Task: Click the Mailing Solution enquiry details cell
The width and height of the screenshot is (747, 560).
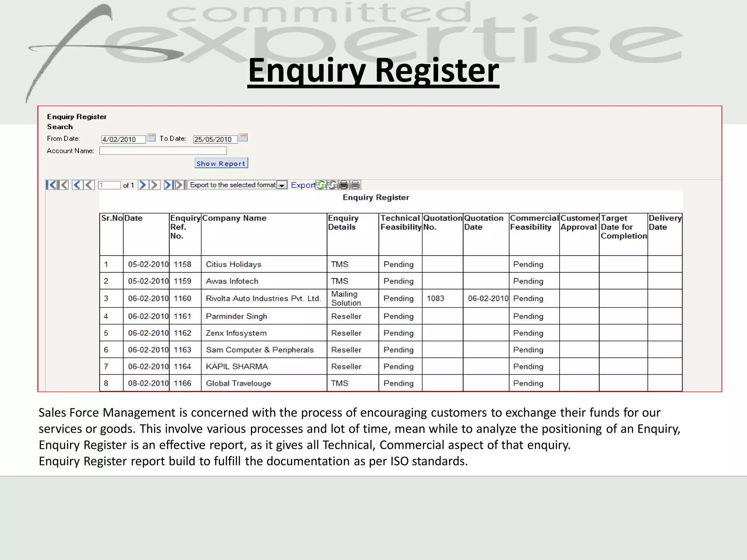Action: point(353,298)
